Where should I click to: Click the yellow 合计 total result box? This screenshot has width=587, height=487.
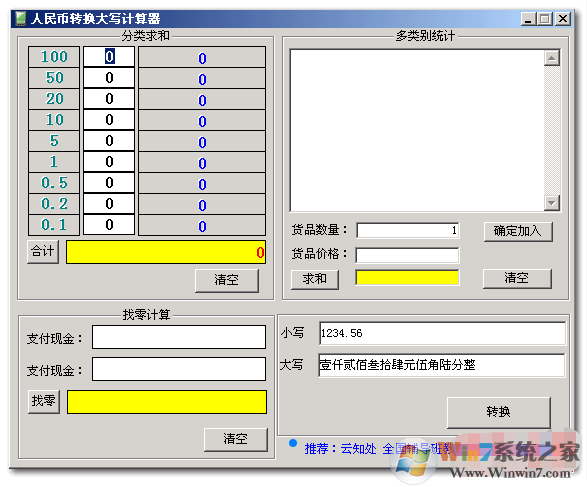[x=166, y=252]
